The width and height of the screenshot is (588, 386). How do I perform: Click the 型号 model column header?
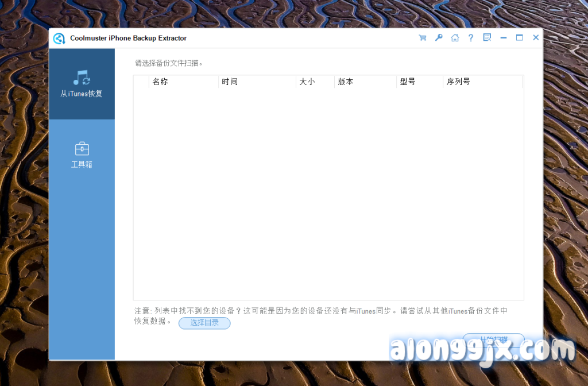point(419,82)
